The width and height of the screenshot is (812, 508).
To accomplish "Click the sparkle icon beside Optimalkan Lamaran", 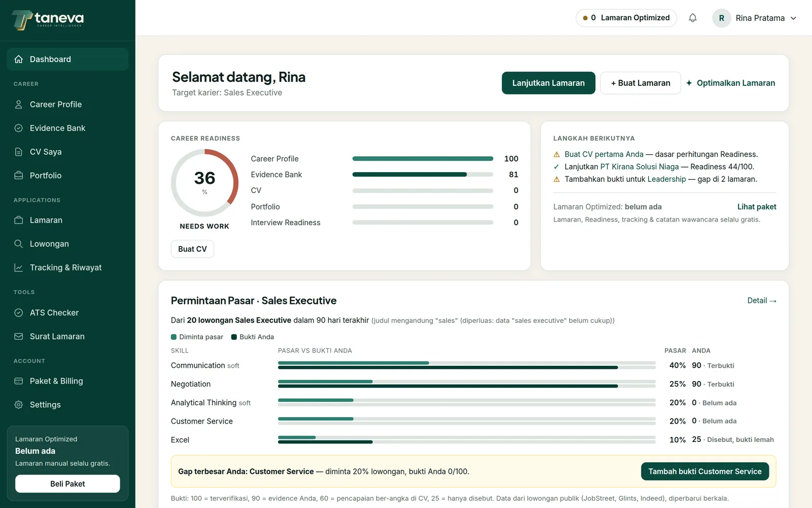I will click(689, 83).
